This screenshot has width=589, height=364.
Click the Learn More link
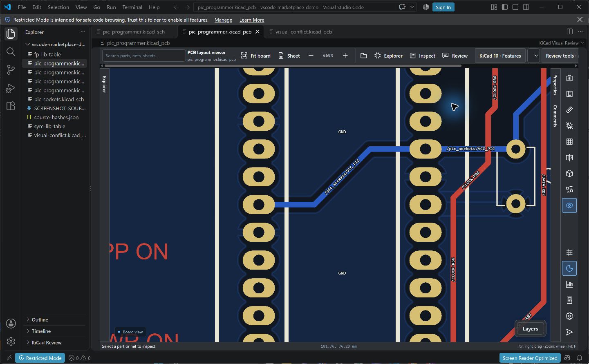(x=252, y=20)
